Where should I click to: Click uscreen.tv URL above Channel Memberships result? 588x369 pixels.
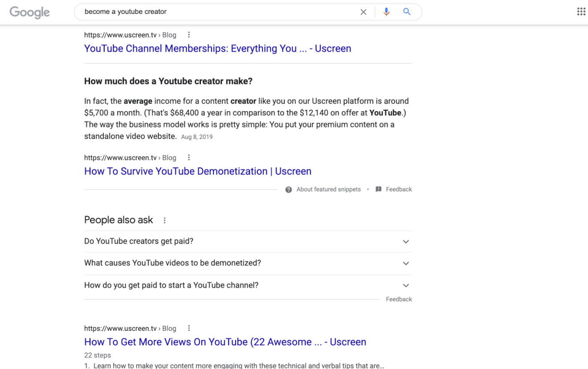(130, 35)
